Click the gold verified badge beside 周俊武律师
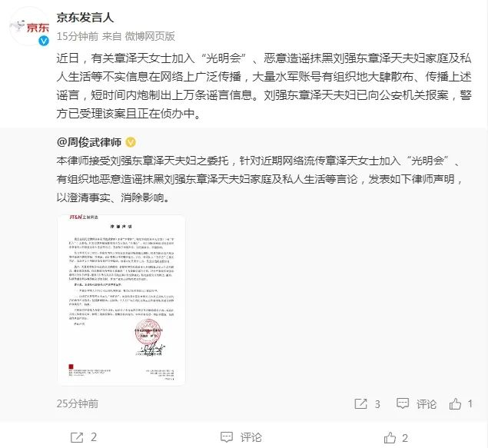Screen dimensions: 488x448 click(131, 142)
